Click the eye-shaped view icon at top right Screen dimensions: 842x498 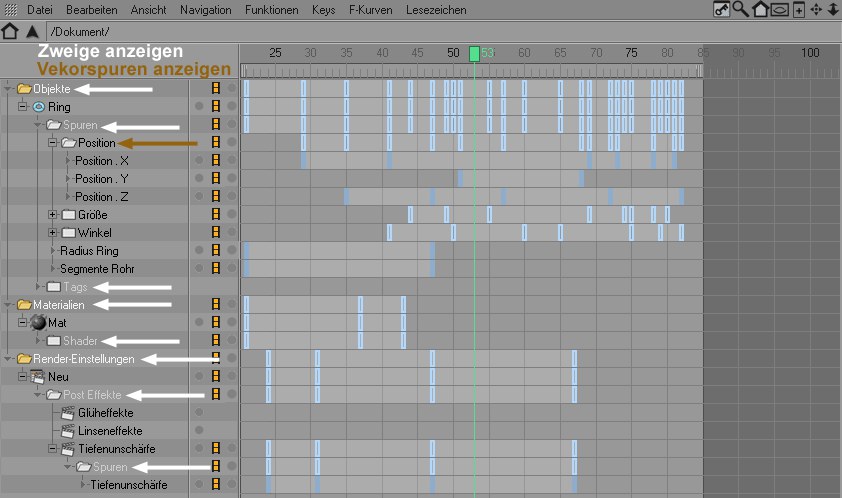pos(779,10)
